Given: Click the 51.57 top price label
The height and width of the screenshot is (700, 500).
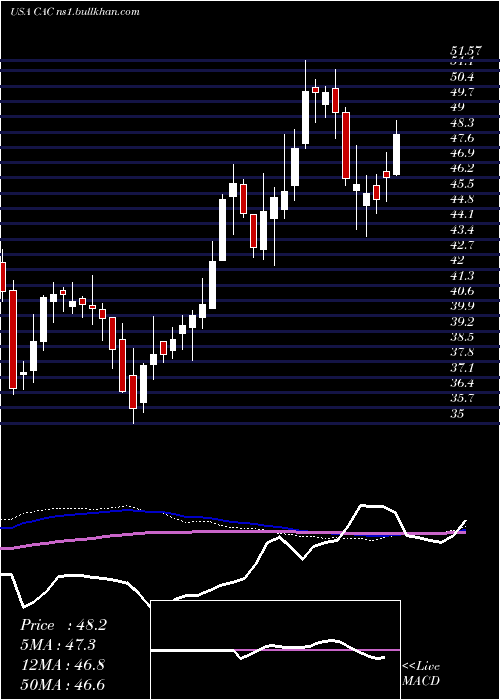Looking at the screenshot, I should (465, 51).
